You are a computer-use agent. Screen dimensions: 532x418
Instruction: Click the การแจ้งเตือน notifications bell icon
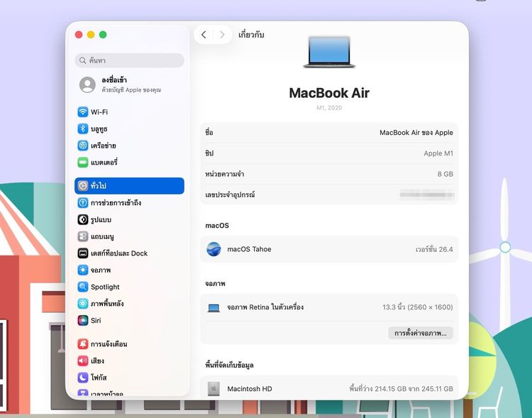click(83, 344)
